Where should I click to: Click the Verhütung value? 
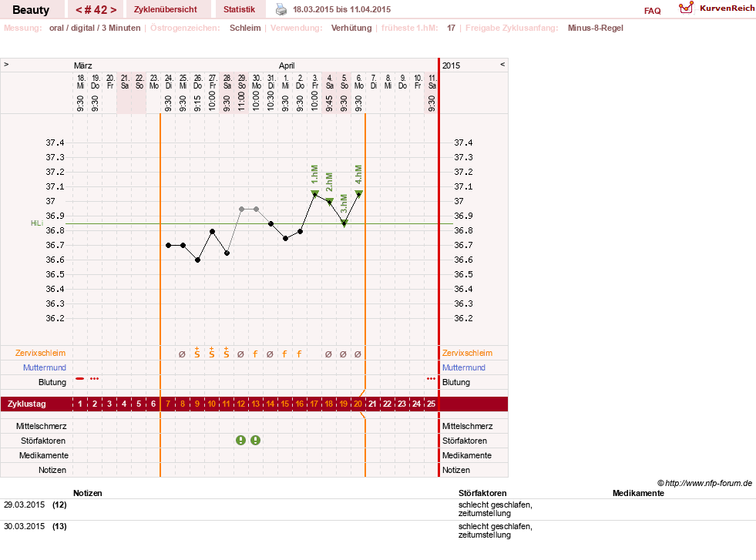351,28
